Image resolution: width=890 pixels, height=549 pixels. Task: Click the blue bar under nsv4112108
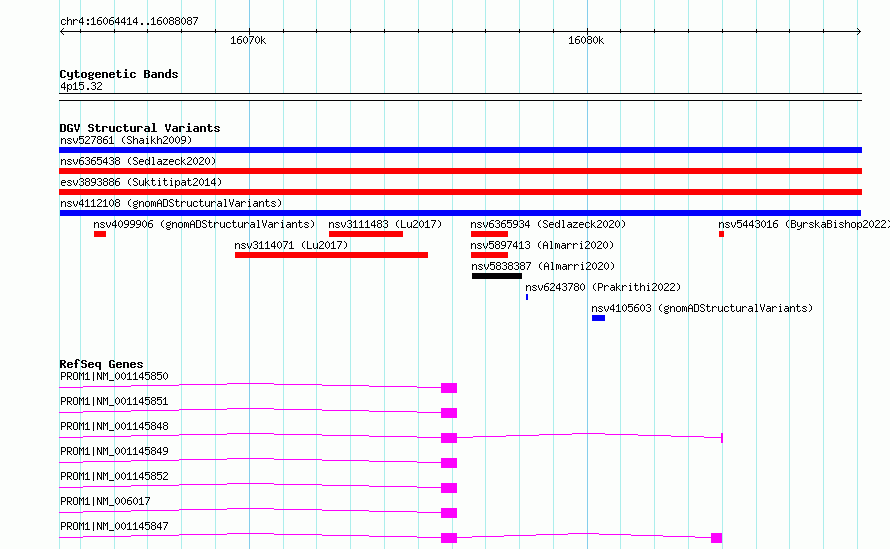tap(460, 213)
